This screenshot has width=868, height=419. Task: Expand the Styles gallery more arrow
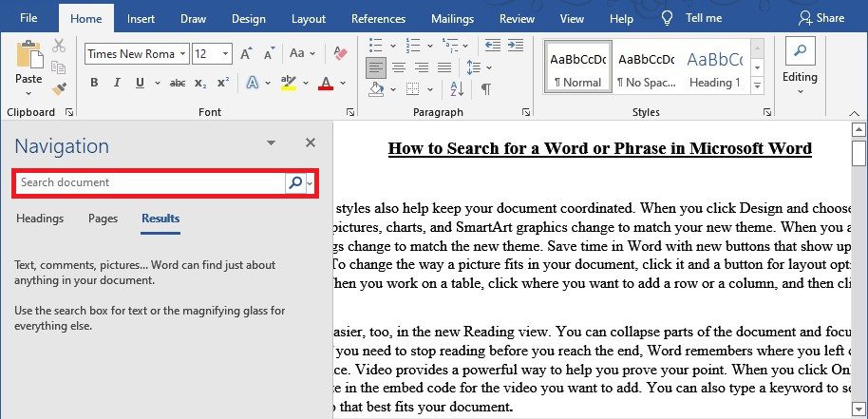[757, 86]
